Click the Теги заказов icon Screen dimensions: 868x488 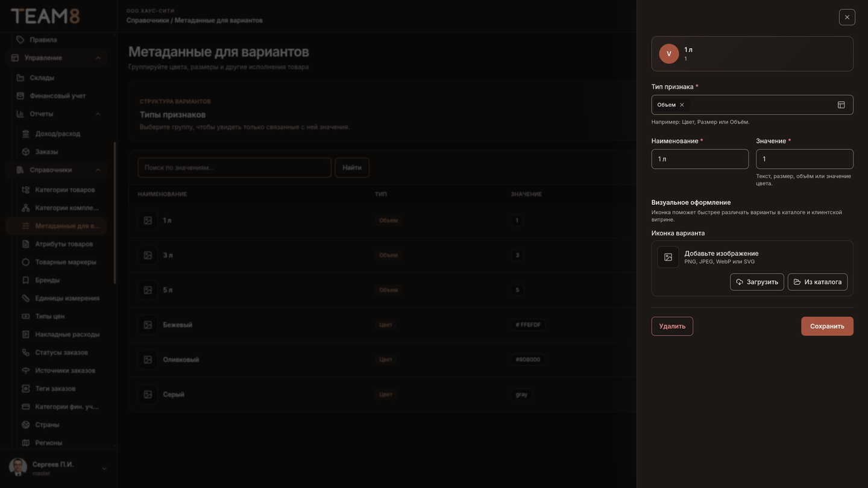[x=26, y=389]
